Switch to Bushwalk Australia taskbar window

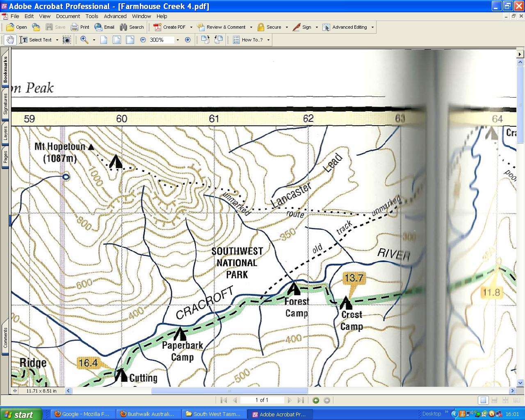(148, 414)
